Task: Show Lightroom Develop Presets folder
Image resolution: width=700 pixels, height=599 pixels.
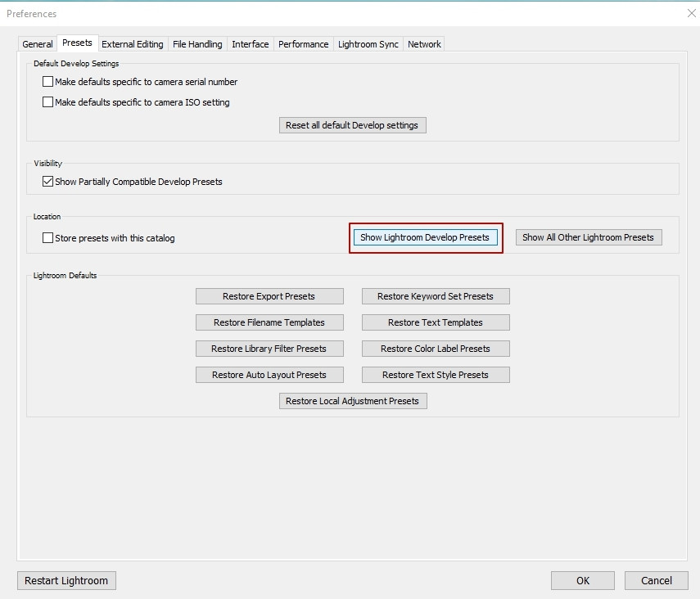Action: [425, 236]
